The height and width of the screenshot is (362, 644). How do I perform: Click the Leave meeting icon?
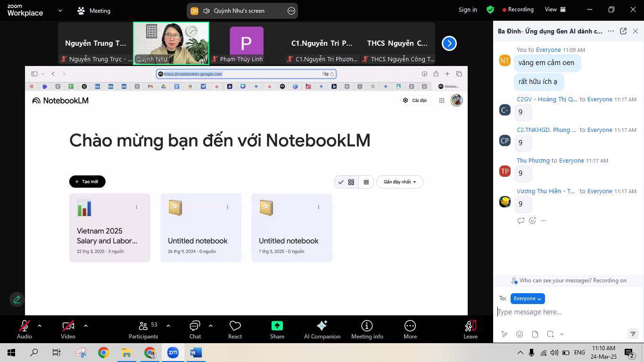[x=470, y=326]
